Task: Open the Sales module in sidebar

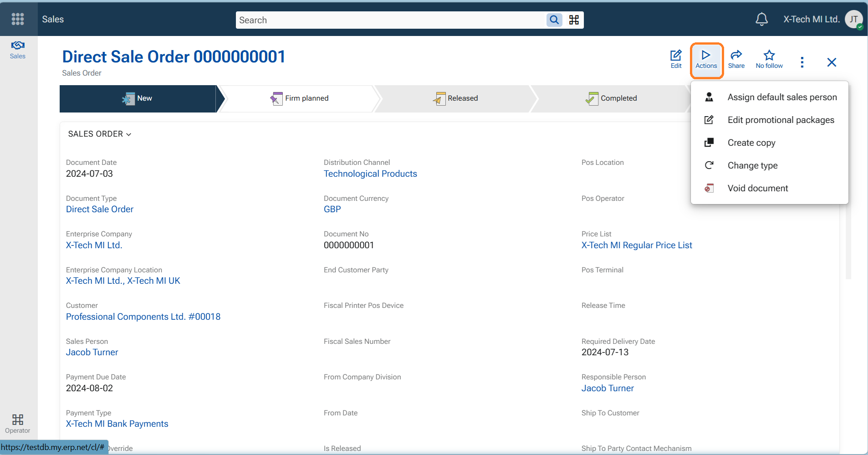Action: coord(18,50)
